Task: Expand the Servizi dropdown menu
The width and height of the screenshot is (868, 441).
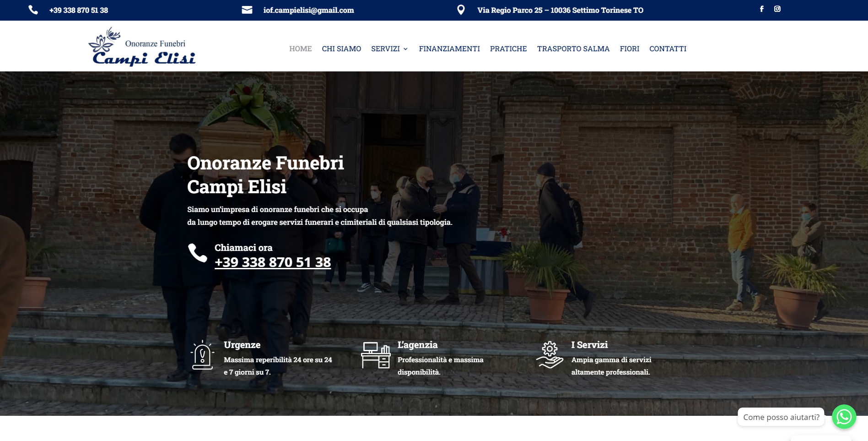Action: (x=389, y=49)
